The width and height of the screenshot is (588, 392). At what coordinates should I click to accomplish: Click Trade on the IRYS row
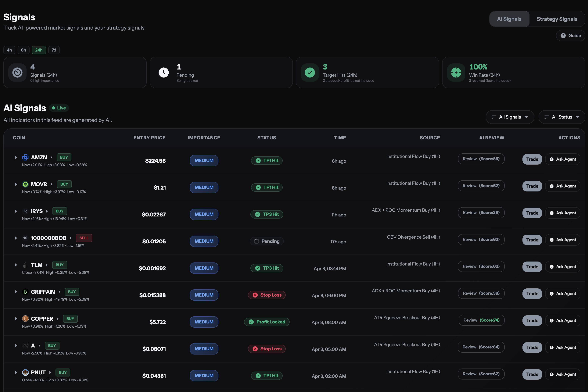coord(532,213)
